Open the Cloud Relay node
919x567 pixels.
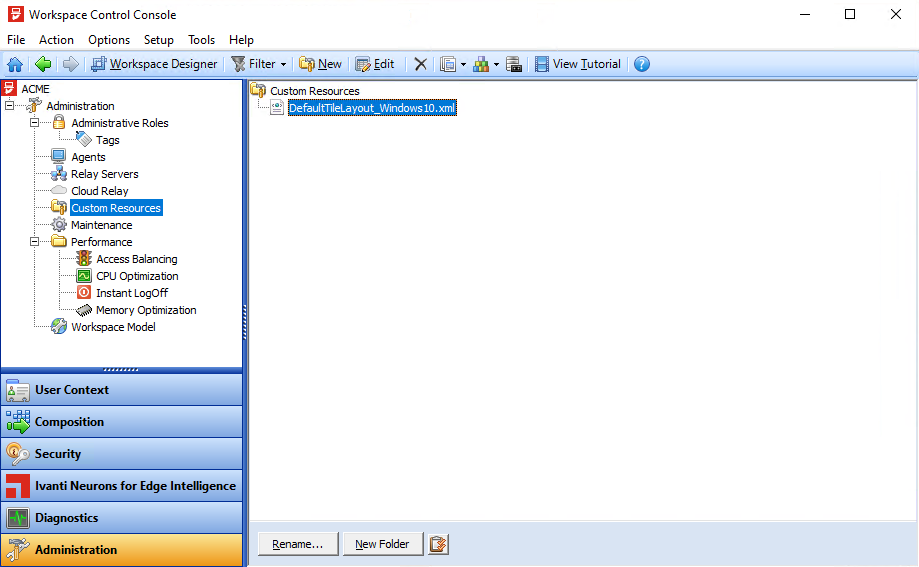[100, 191]
